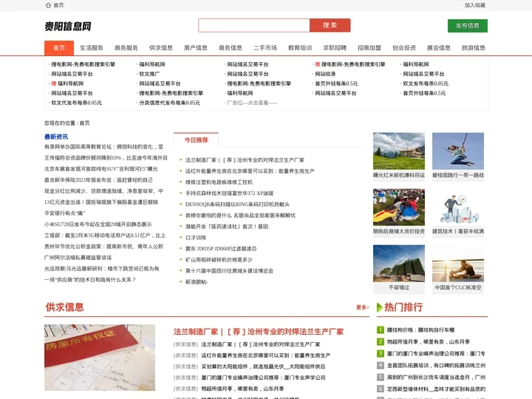Click the 网站收录 link
This screenshot has height=399, width=532.
pos(325,74)
